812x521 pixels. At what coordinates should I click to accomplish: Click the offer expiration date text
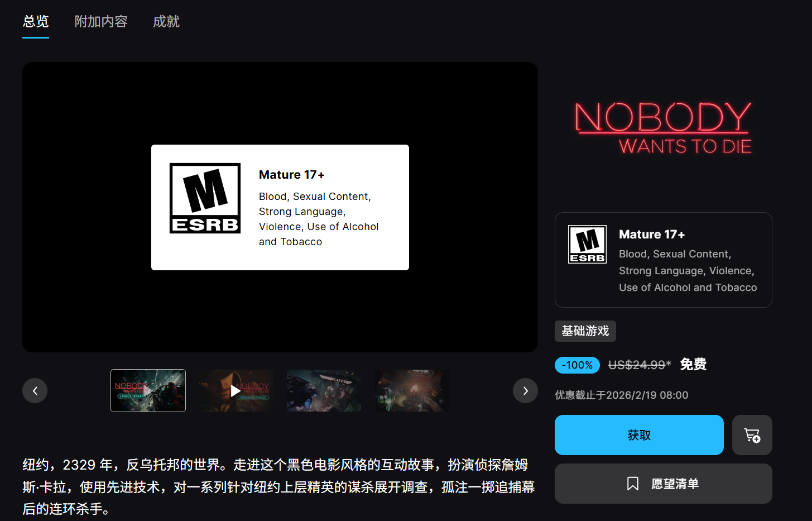(x=621, y=395)
